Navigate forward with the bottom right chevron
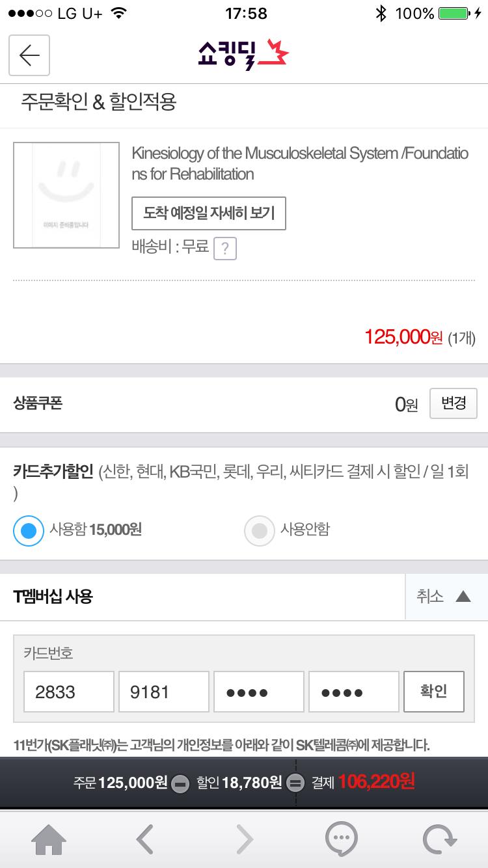 coord(245,839)
